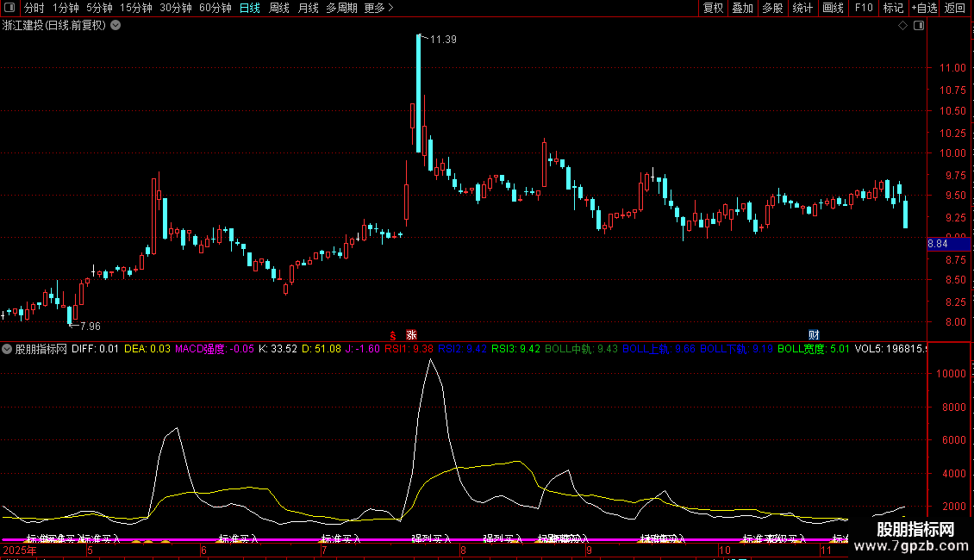
Task: Click the D: 51.08 value
Action: click(322, 349)
